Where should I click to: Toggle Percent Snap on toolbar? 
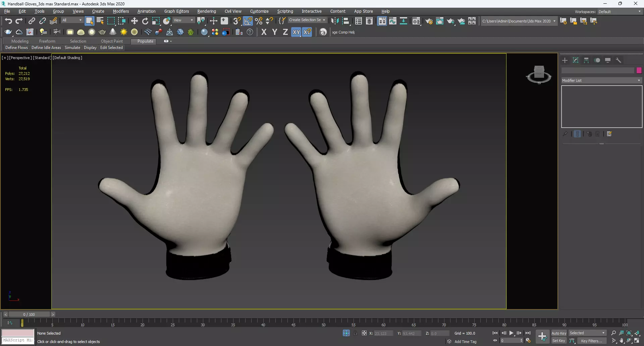tap(259, 21)
